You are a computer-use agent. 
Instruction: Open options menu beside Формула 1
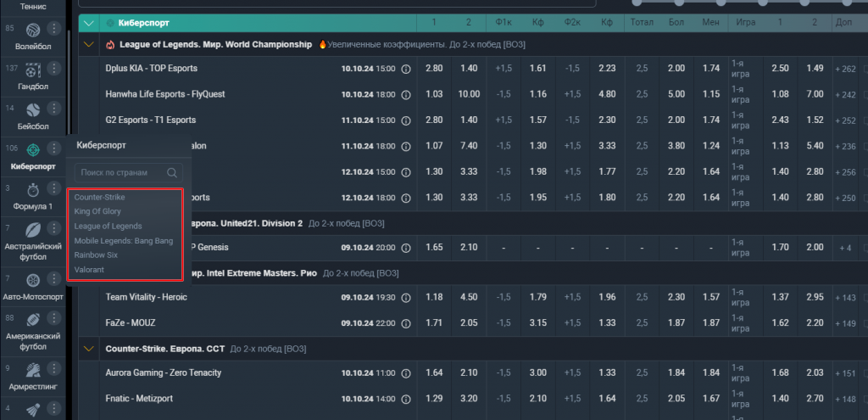click(x=53, y=189)
